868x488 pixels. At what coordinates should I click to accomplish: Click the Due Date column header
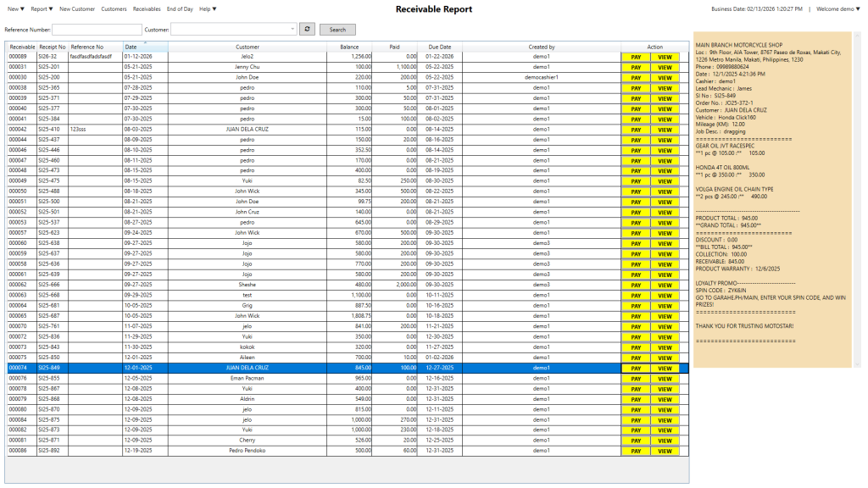point(440,47)
